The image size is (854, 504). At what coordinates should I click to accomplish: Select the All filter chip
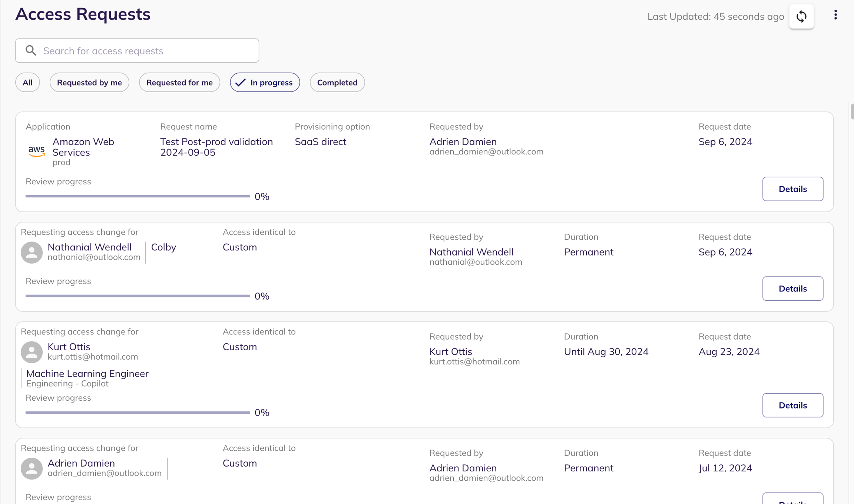click(27, 82)
